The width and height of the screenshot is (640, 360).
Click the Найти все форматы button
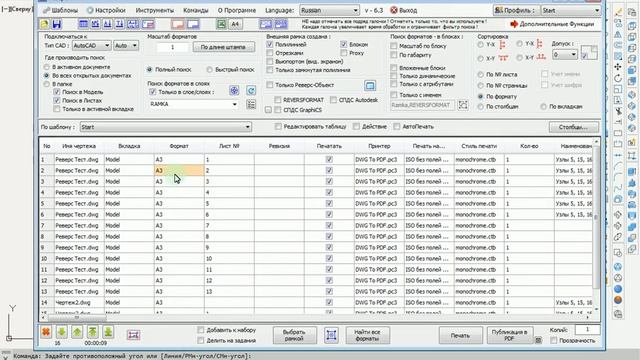(x=367, y=335)
